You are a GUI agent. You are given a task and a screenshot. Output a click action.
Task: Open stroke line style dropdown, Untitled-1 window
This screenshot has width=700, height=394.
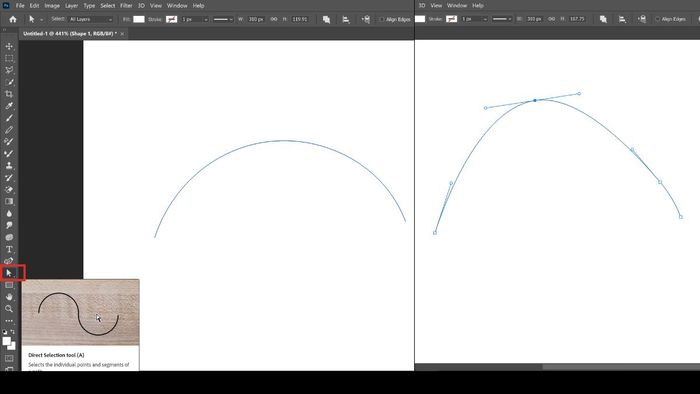coord(223,19)
